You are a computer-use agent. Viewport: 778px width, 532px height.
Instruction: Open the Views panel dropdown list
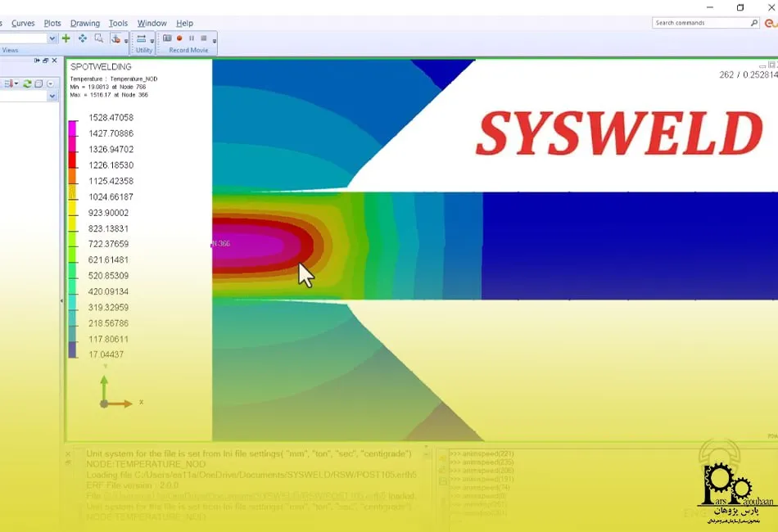point(51,95)
